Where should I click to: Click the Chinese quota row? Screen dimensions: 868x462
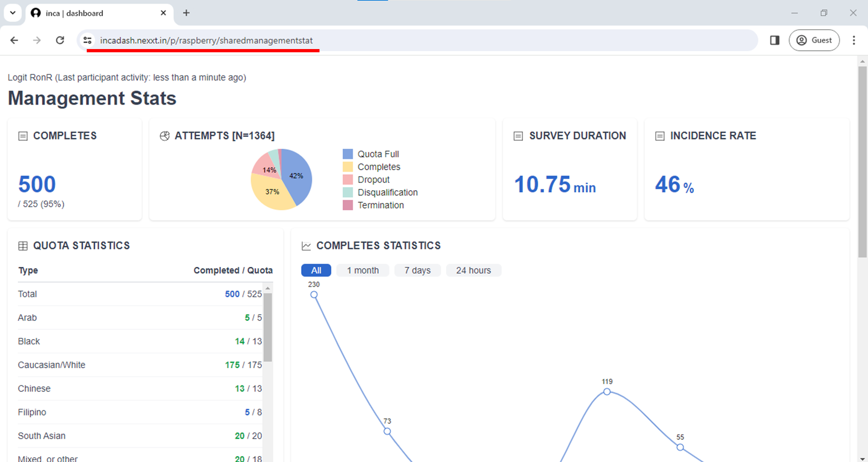coord(140,389)
